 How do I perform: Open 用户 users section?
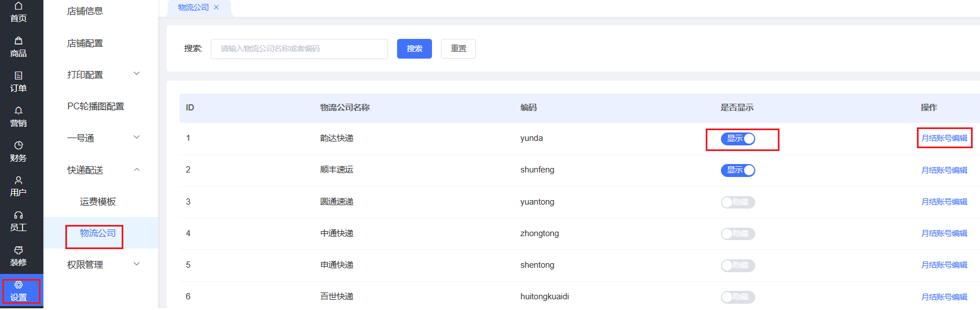tap(19, 186)
